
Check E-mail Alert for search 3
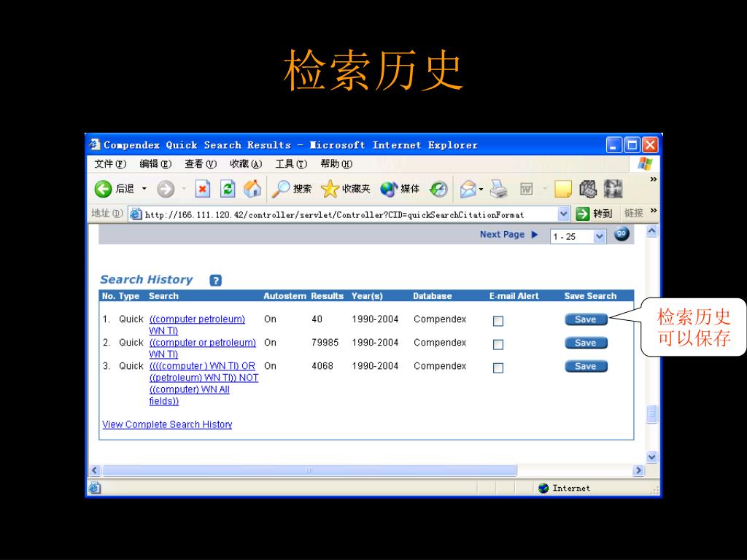click(498, 367)
